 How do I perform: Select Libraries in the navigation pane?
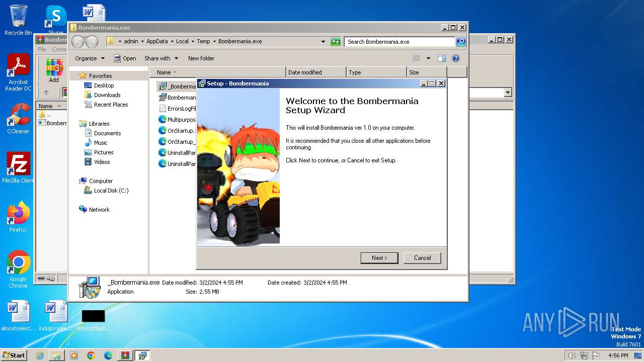tap(99, 124)
